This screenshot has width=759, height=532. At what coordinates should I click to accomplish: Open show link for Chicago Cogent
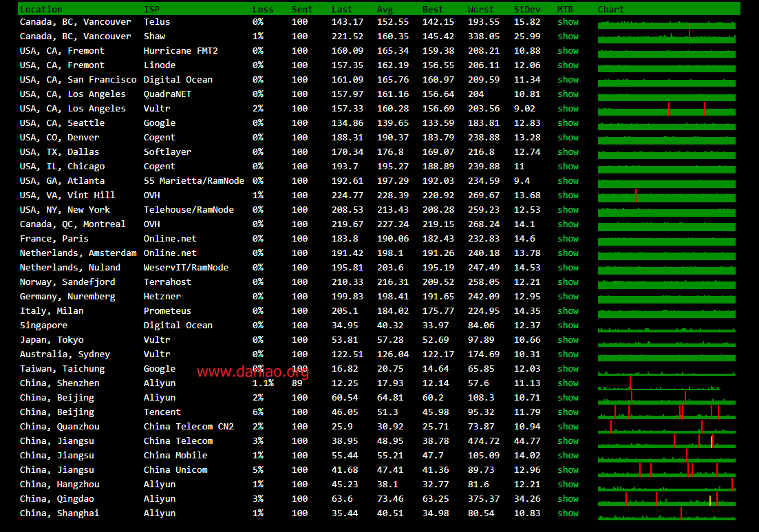point(568,167)
